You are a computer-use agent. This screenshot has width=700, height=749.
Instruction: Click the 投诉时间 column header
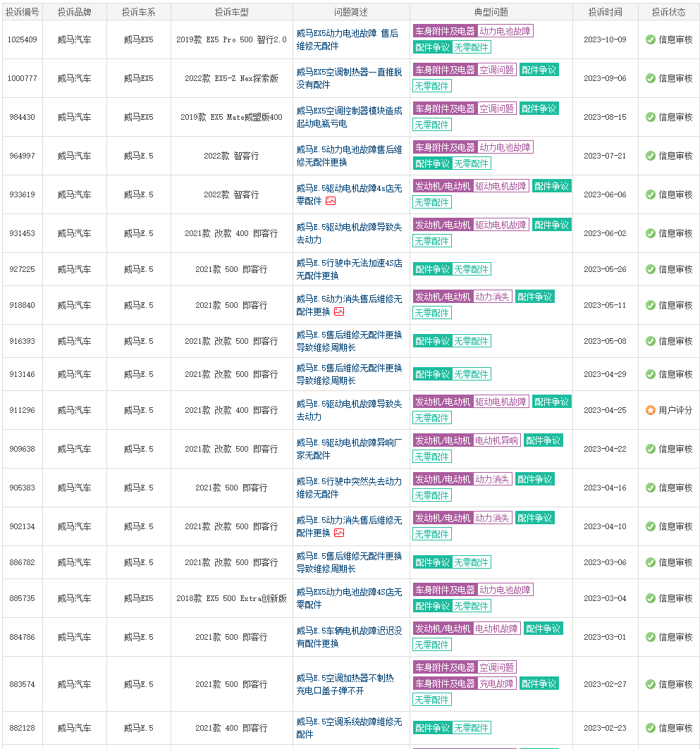coord(606,12)
